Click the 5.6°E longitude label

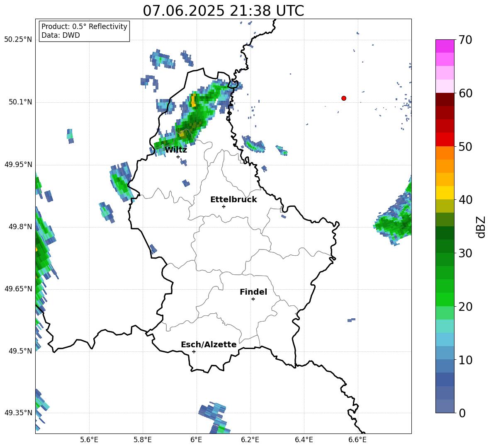[89, 440]
